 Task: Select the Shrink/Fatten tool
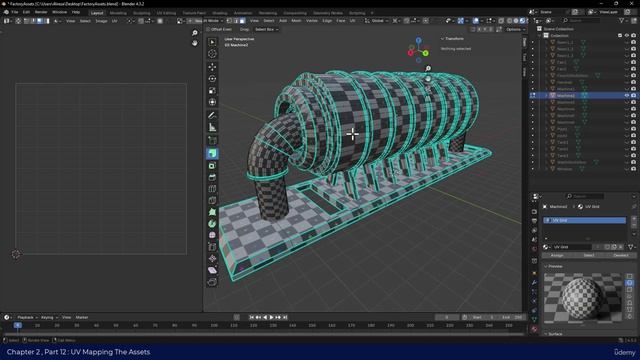pyautogui.click(x=212, y=258)
